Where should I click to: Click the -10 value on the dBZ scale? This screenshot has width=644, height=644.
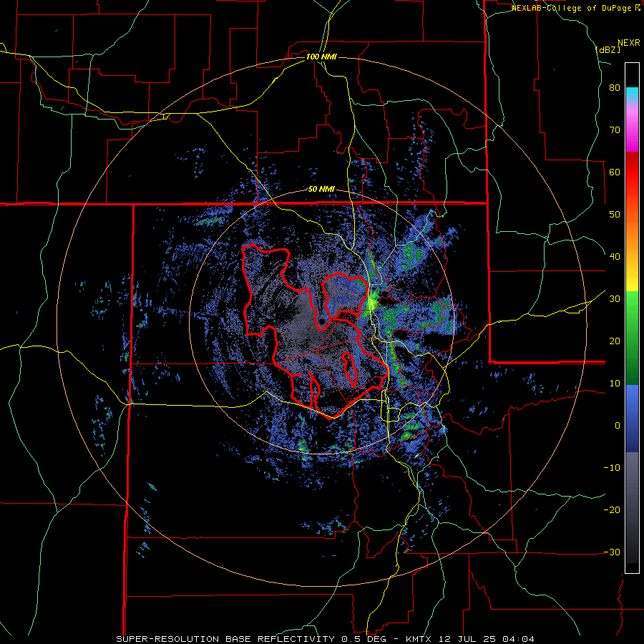[x=612, y=468]
